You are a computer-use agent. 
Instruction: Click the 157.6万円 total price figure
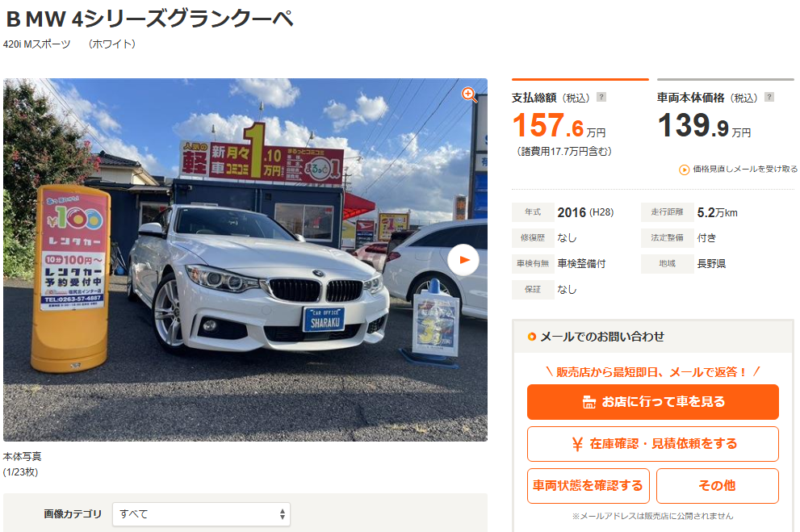(559, 125)
